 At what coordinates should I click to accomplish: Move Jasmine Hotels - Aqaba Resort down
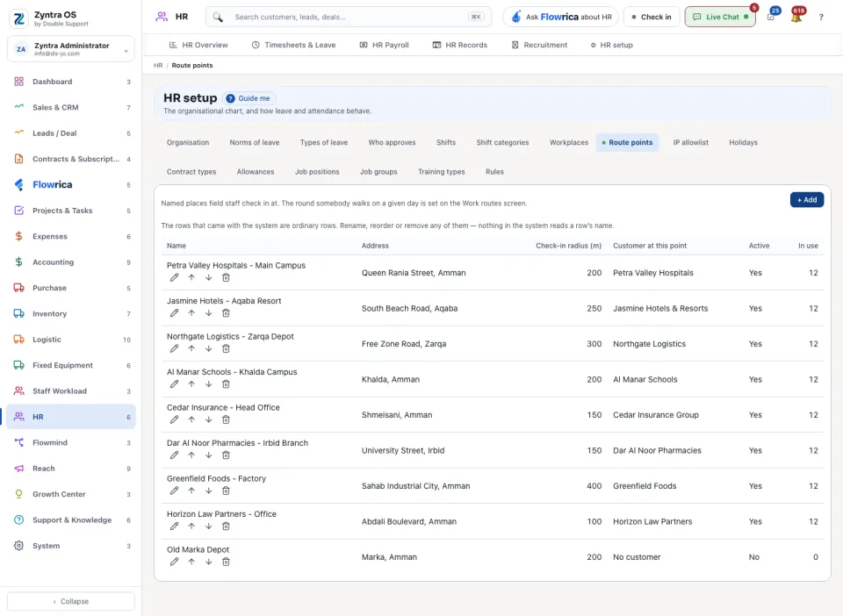click(x=209, y=313)
